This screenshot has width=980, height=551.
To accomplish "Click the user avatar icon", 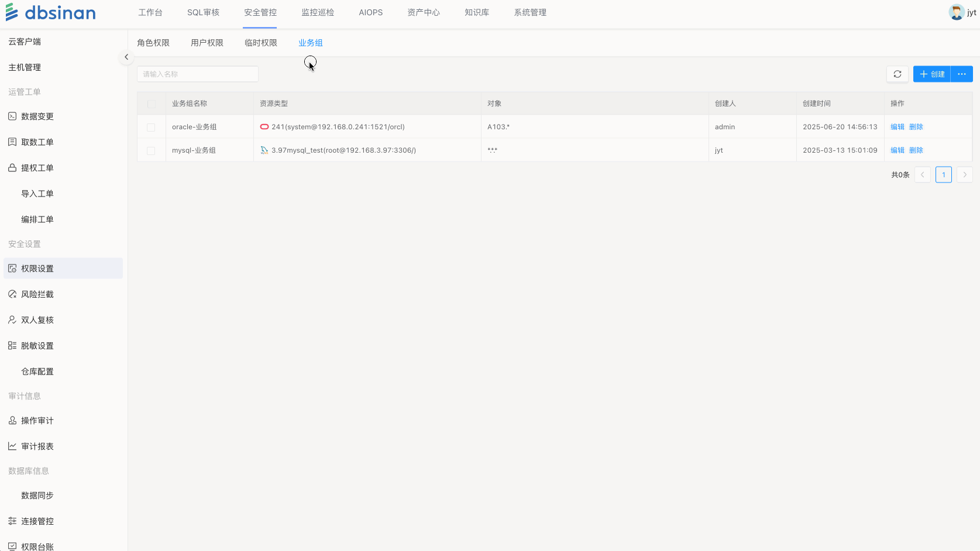I will pyautogui.click(x=956, y=12).
